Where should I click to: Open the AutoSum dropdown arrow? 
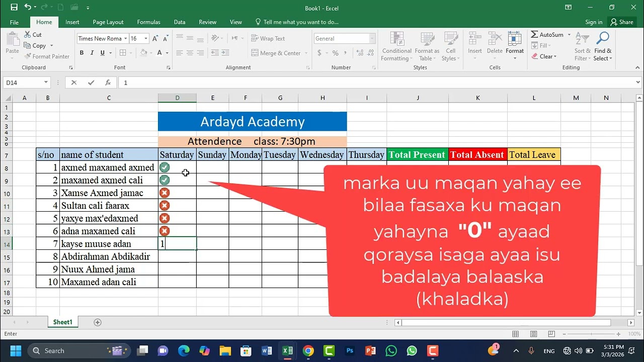[569, 35]
